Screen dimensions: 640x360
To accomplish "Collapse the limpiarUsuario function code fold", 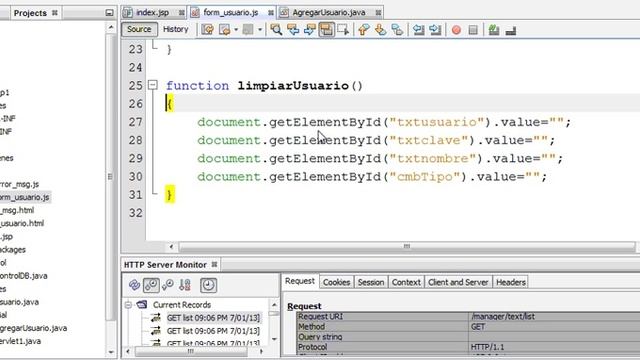I will pos(153,85).
